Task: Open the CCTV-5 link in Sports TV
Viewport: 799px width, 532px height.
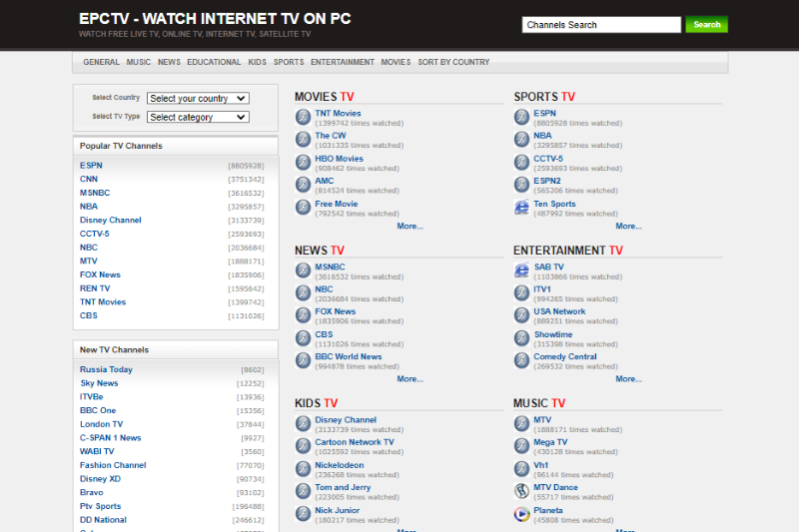Action: coord(548,159)
